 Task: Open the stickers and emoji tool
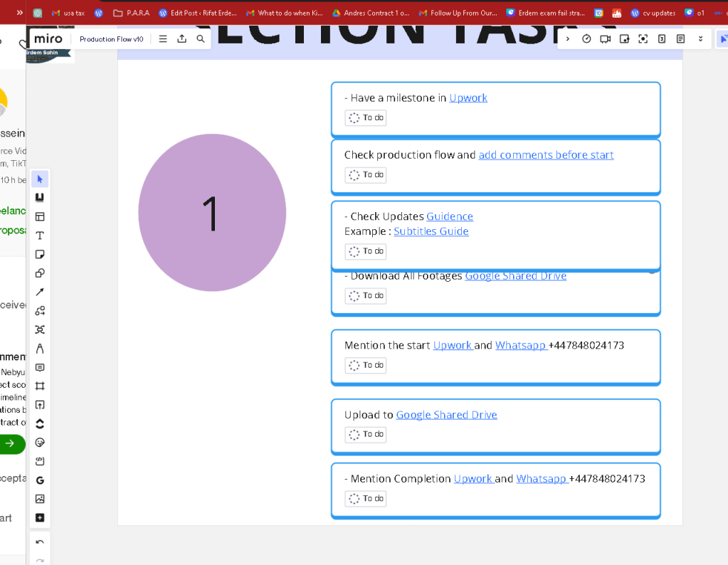click(x=40, y=443)
